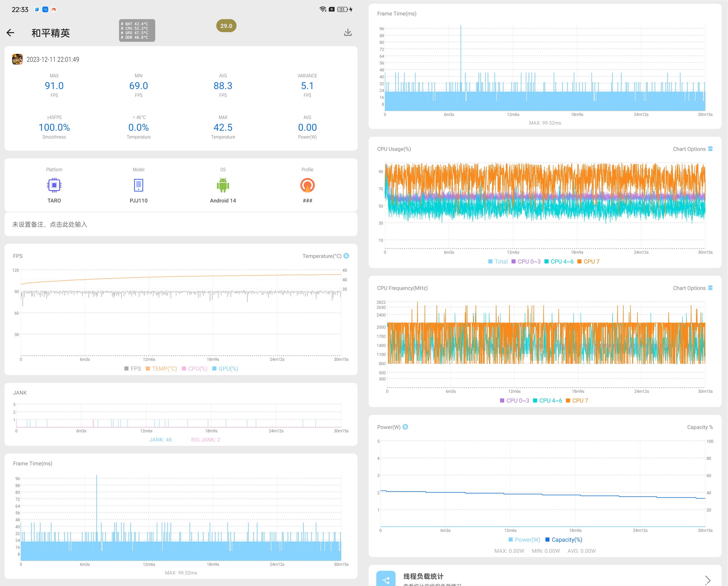Tap the 0.0% Temperature value
728x586 pixels.
click(139, 127)
